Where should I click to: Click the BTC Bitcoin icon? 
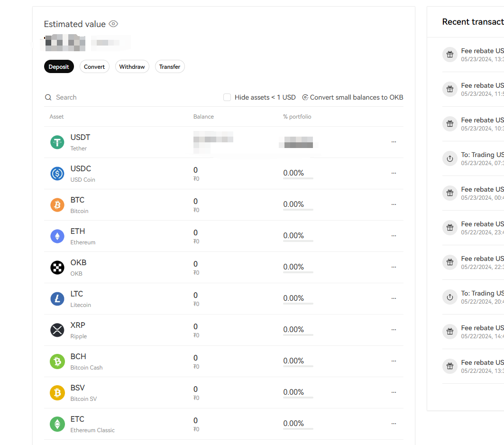point(57,204)
